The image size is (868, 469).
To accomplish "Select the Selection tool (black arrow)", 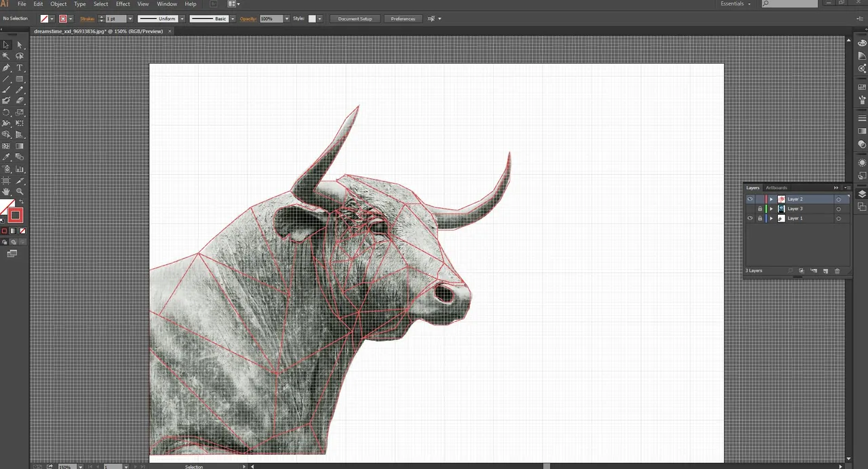I will point(6,45).
